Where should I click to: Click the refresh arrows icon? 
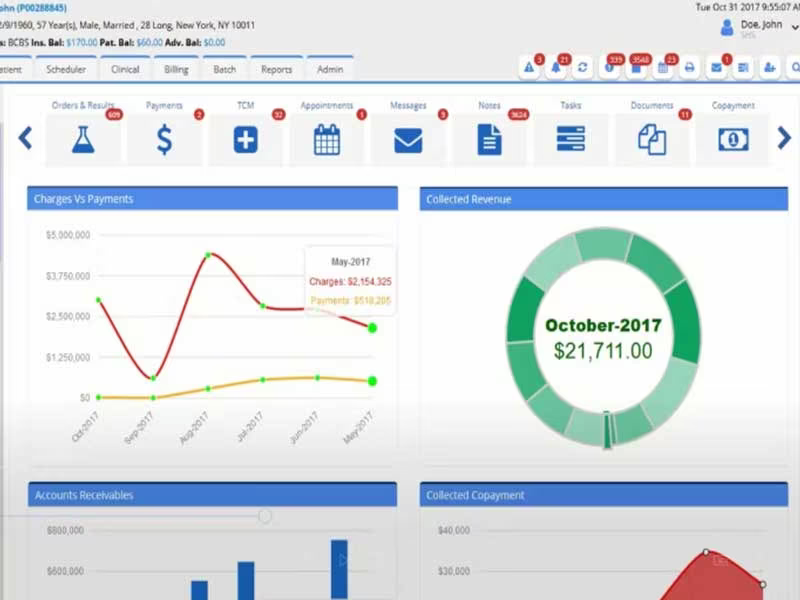tap(582, 67)
